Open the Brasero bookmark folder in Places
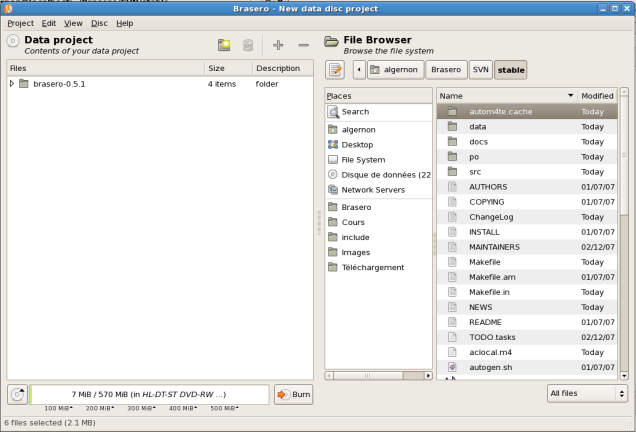Viewport: 636px width, 432px height. coord(378,207)
